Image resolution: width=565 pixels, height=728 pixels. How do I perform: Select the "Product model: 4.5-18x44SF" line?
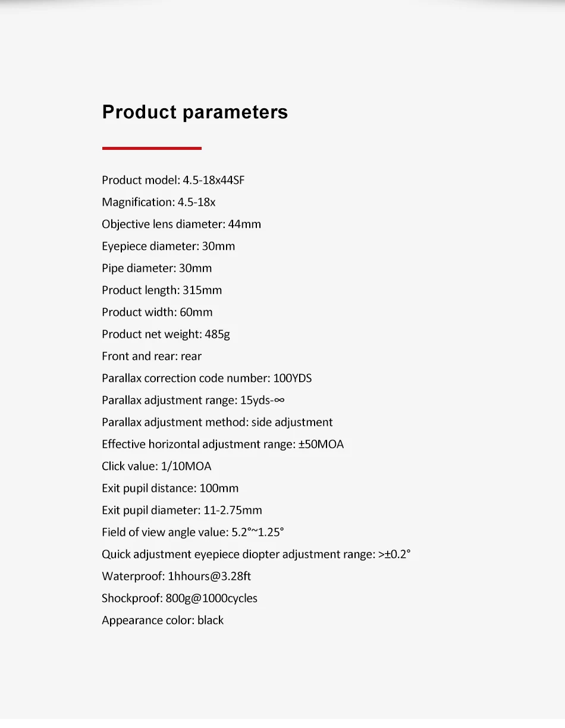click(x=173, y=180)
